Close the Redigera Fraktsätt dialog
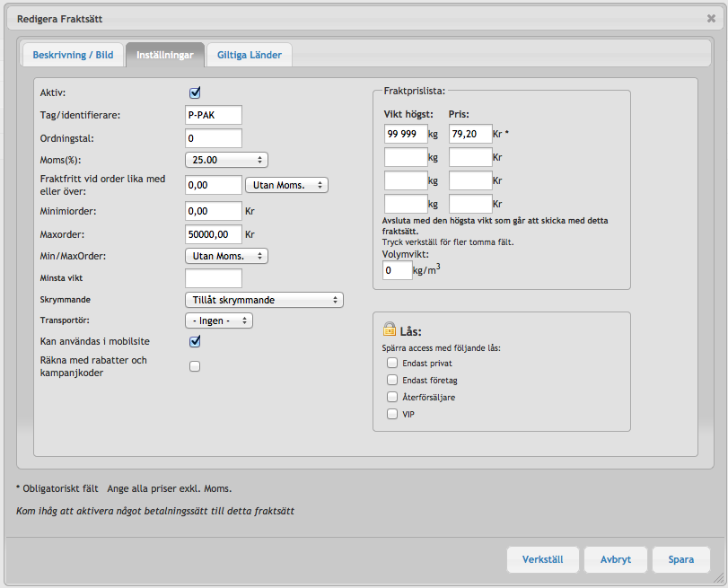Screen dimensions: 728x588 pos(711,18)
